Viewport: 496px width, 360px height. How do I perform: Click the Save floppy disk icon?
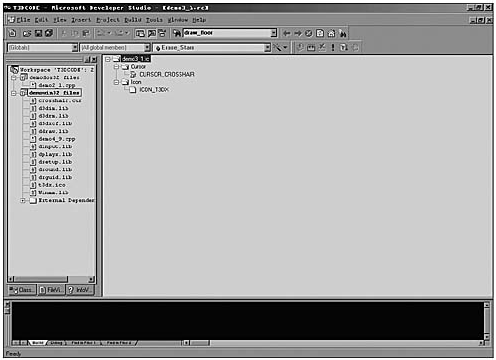38,33
